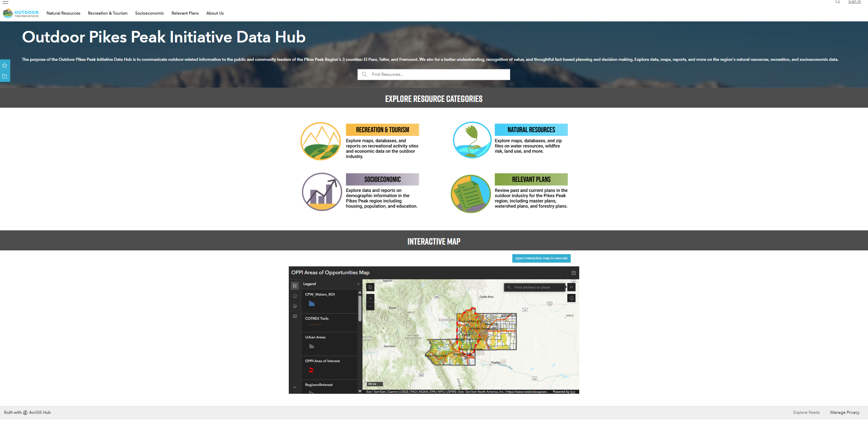Open the Relevant Plans nav menu item
The width and height of the screenshot is (868, 423).
point(185,13)
